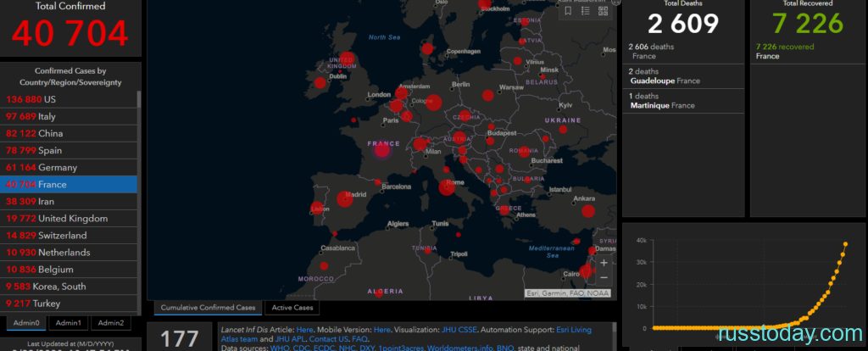Select the Admin2 tab

click(x=111, y=323)
